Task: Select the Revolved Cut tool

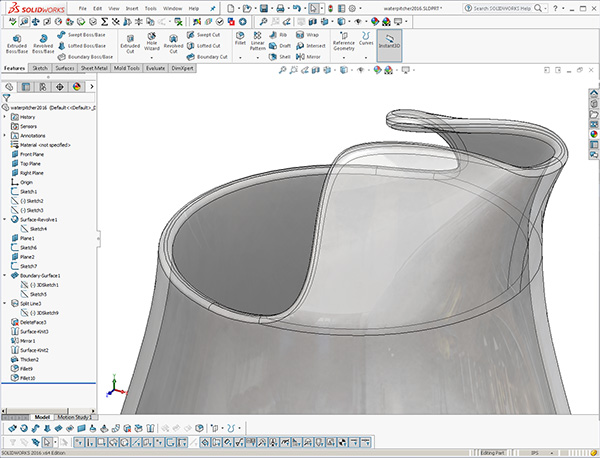Action: pyautogui.click(x=173, y=44)
